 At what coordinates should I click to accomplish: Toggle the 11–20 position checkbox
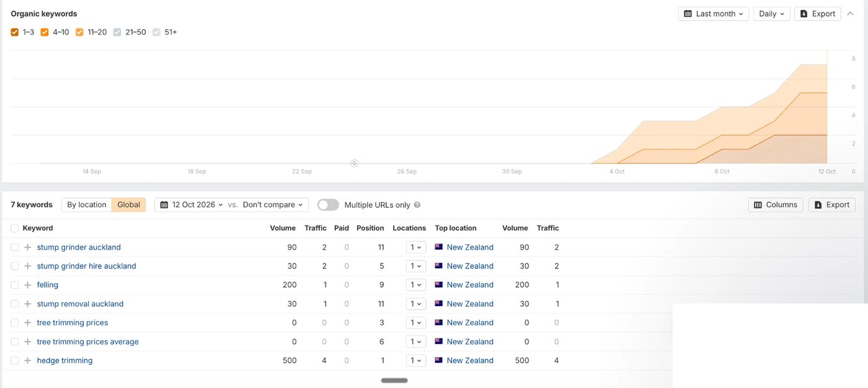tap(79, 32)
